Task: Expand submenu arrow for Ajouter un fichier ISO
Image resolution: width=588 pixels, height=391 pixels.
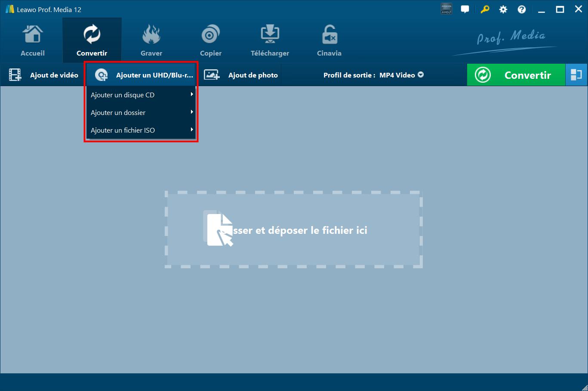Action: [x=192, y=130]
